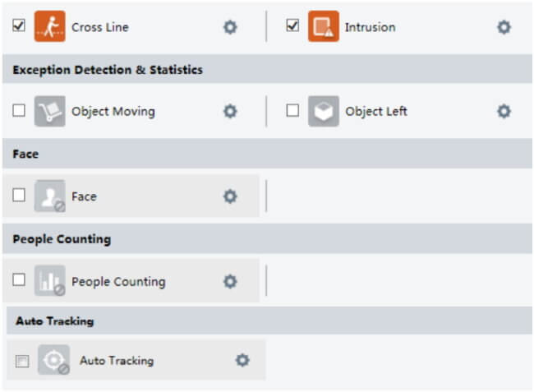Enable the Object Moving checkbox
Viewport: 534px width, 392px height.
tap(19, 110)
